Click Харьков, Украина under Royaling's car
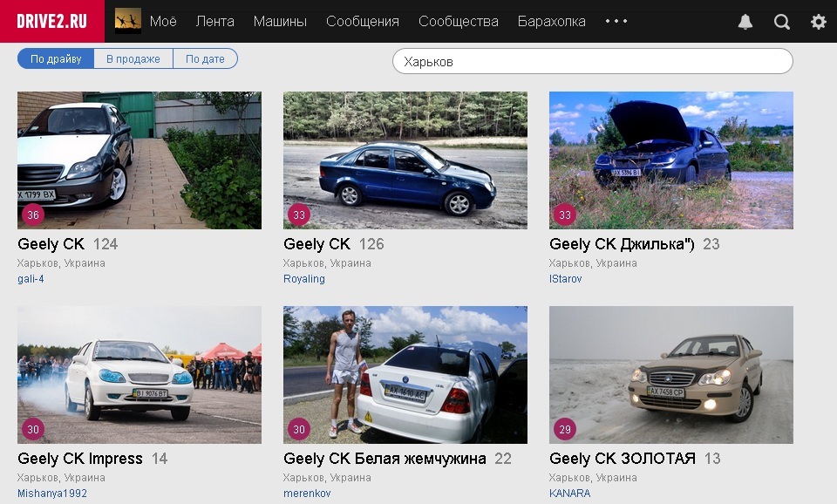This screenshot has height=504, width=837. [x=327, y=263]
